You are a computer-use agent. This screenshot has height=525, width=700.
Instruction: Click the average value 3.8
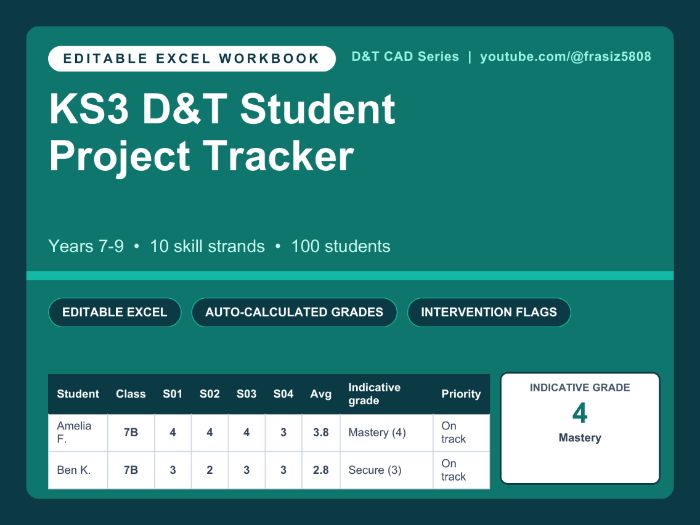pyautogui.click(x=321, y=433)
